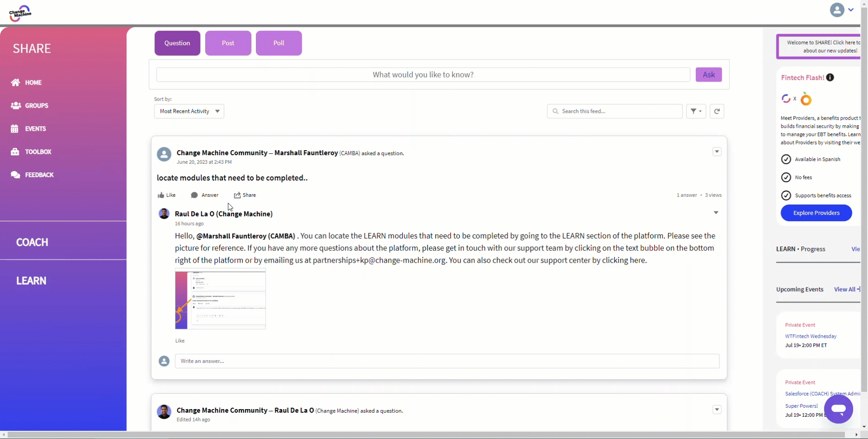Share the 'locate modules' question
868x439 pixels.
point(245,195)
